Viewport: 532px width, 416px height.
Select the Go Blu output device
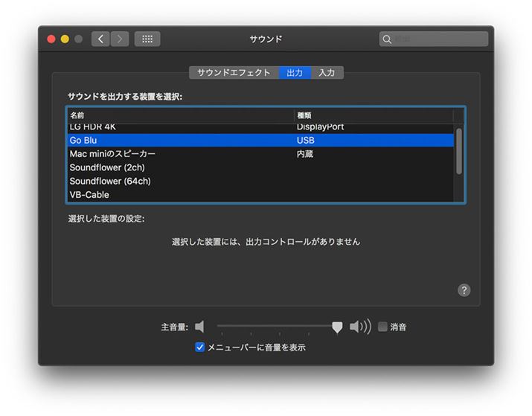point(260,140)
